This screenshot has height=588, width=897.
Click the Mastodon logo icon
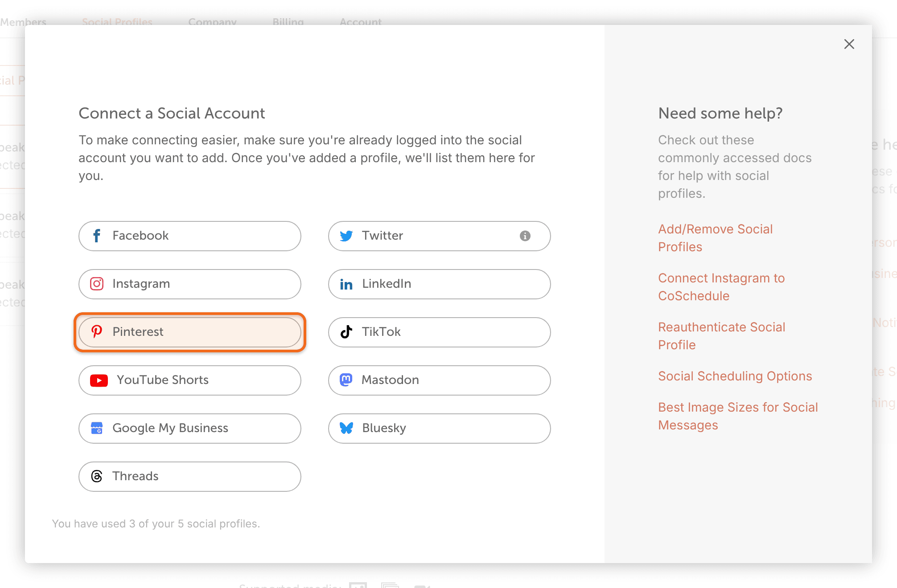pyautogui.click(x=346, y=380)
